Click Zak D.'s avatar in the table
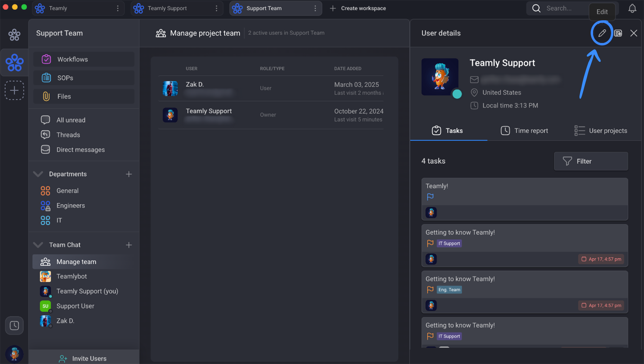The height and width of the screenshot is (364, 644). 170,89
